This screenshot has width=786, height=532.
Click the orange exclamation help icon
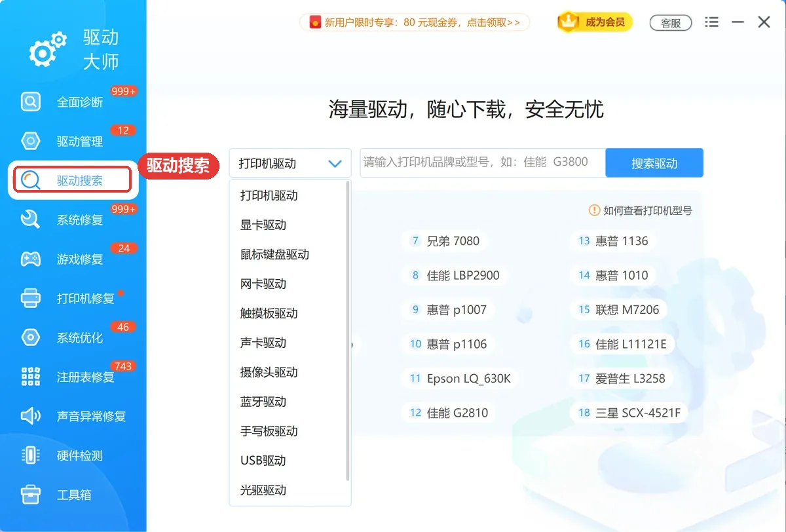coord(594,210)
